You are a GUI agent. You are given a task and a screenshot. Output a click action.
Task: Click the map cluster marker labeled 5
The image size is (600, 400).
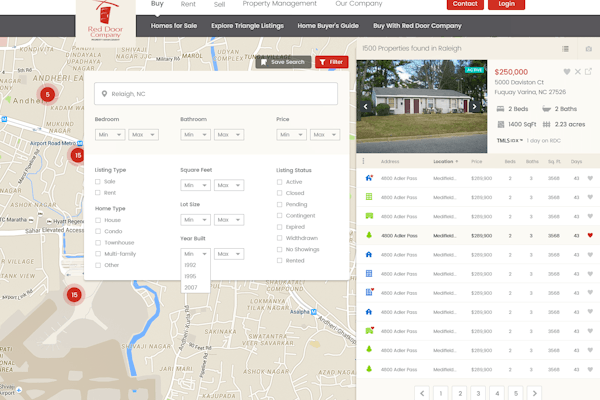click(x=47, y=94)
